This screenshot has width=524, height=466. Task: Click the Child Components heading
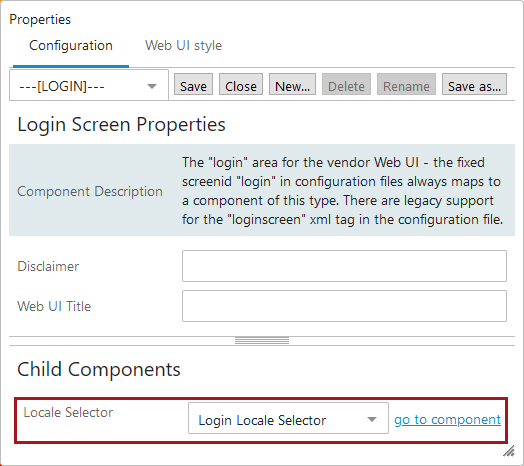click(99, 369)
